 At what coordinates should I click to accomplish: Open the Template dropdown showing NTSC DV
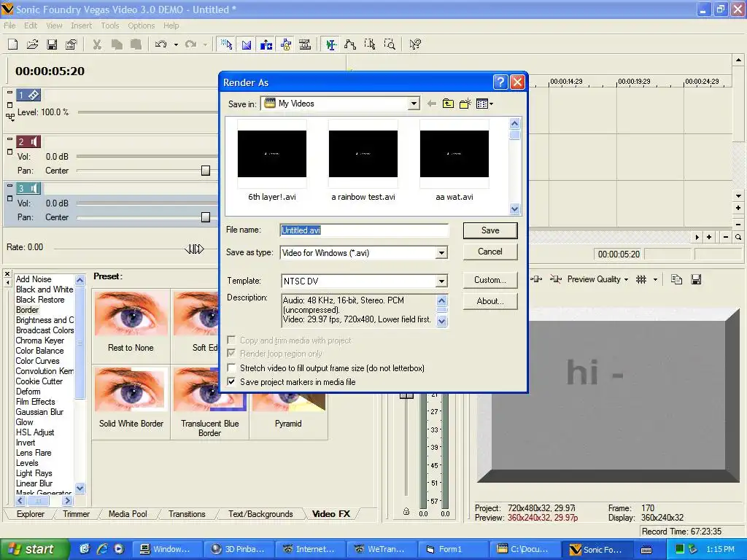pos(441,281)
